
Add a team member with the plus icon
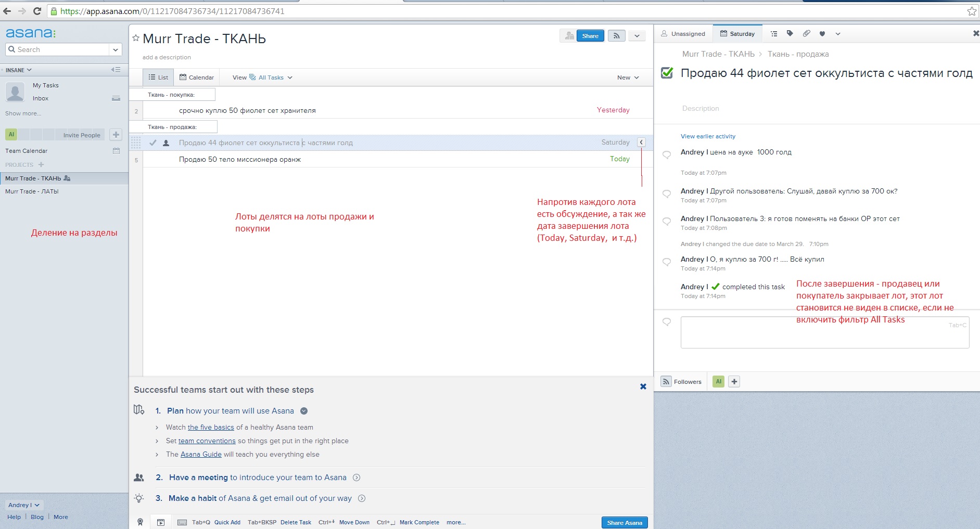pos(116,135)
